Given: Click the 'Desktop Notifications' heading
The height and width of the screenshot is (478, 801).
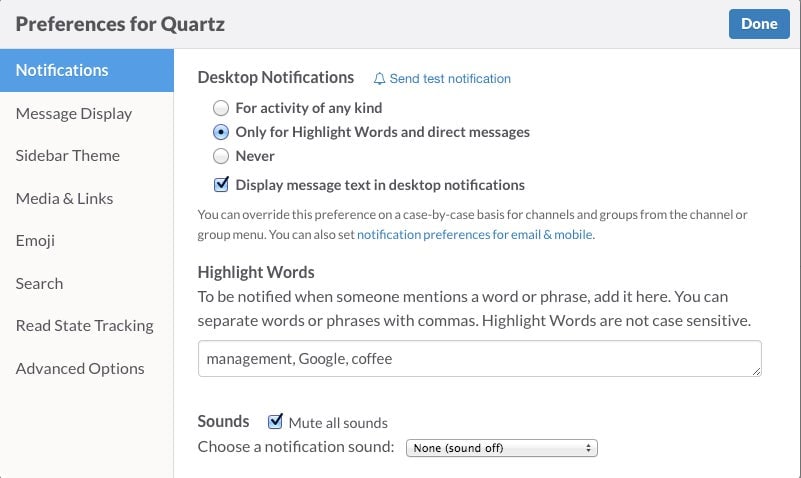Looking at the screenshot, I should point(276,77).
